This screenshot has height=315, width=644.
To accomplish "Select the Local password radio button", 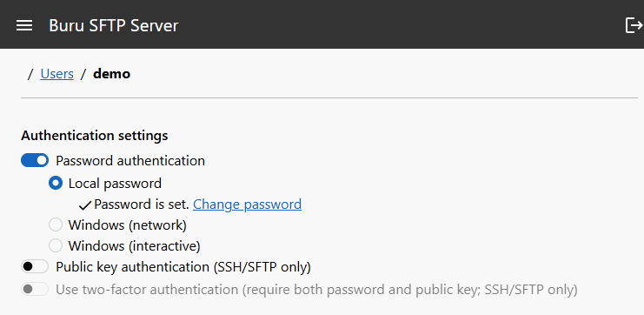I will click(x=56, y=183).
